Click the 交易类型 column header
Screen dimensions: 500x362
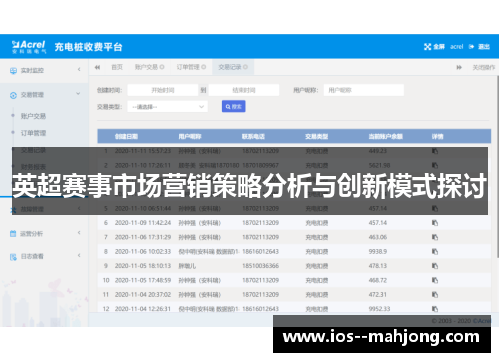coord(317,136)
